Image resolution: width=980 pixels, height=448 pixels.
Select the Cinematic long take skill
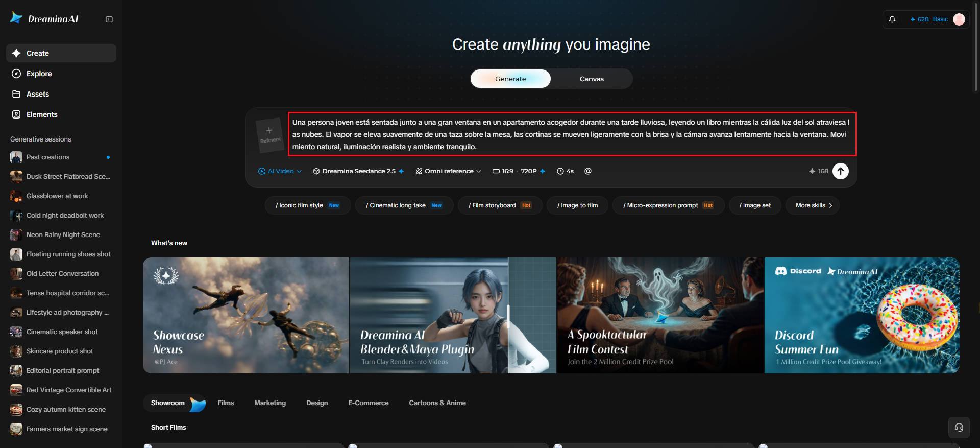(404, 205)
